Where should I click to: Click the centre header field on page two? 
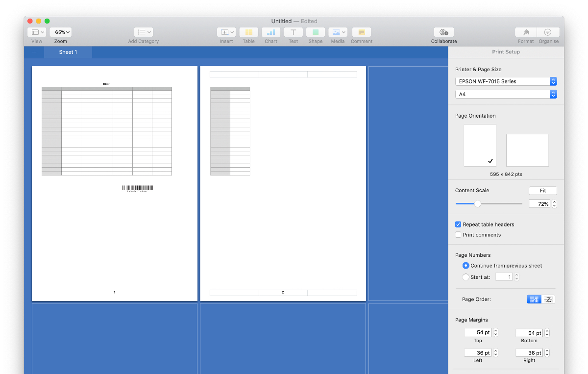(x=283, y=75)
